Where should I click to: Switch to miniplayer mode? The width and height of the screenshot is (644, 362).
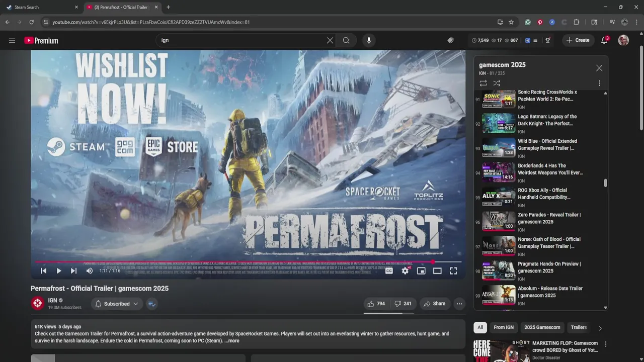point(421,270)
